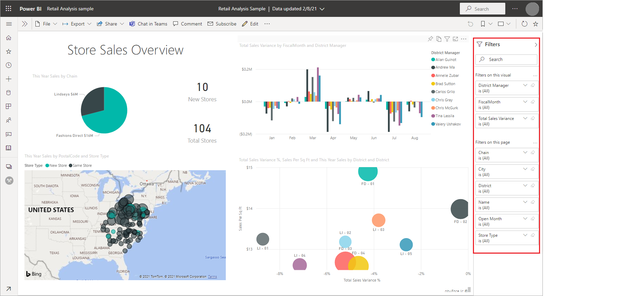644x296 pixels.
Task: Click the Power BI logo text
Action: click(x=30, y=9)
